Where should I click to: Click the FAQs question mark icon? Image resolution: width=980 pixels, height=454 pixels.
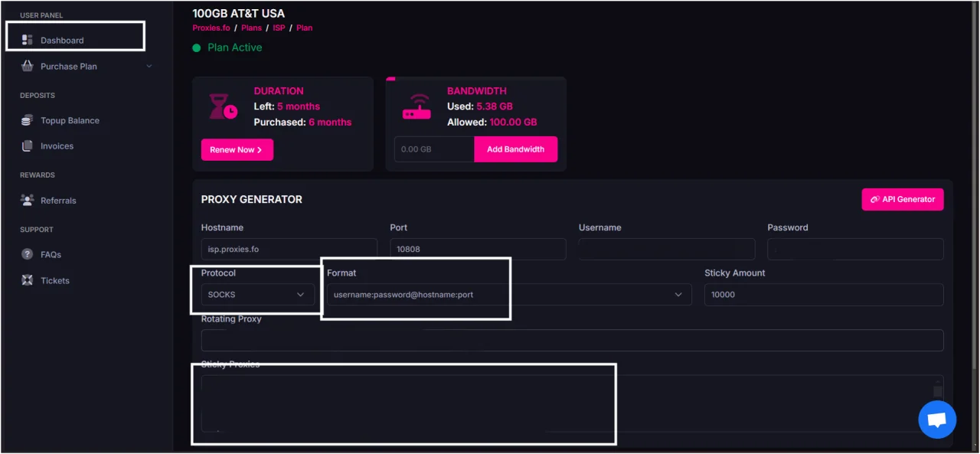point(27,254)
